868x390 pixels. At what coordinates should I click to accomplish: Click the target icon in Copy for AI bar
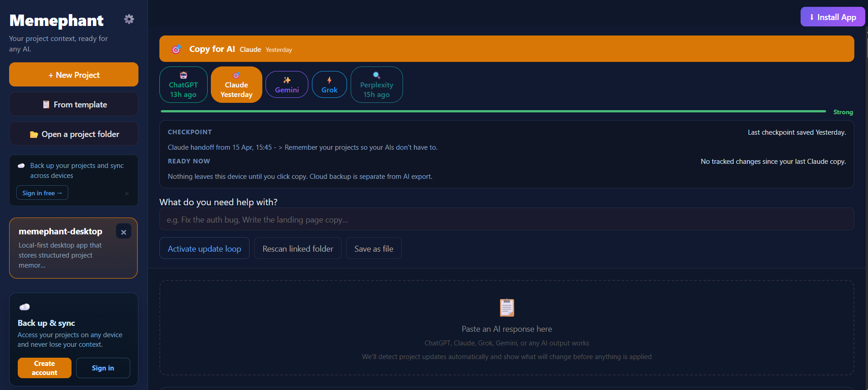click(x=176, y=49)
